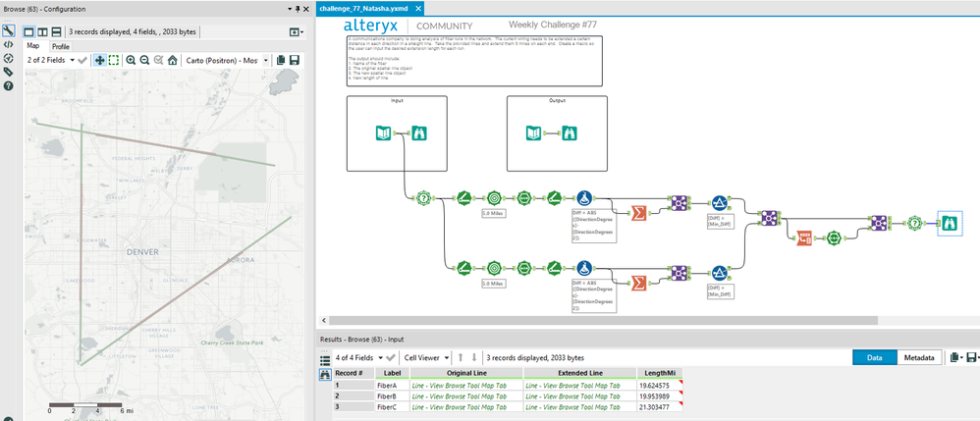Reset map to home extent
This screenshot has height=421, width=980.
173,60
